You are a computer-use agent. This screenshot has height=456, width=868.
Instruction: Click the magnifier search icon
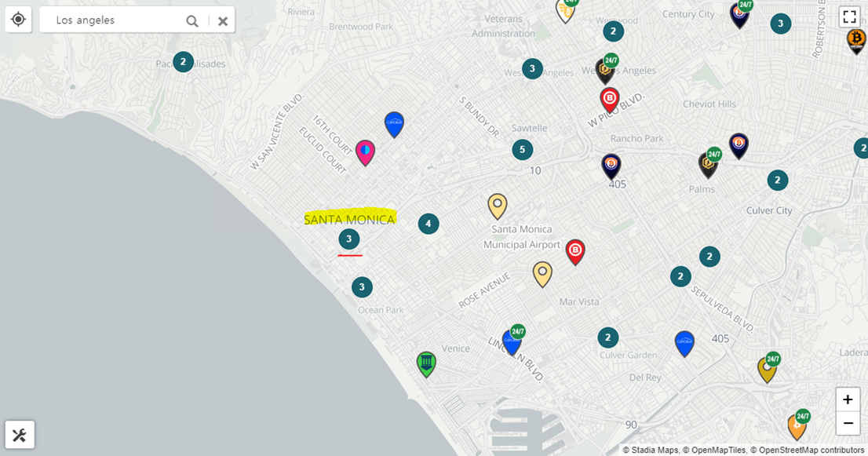pyautogui.click(x=192, y=21)
